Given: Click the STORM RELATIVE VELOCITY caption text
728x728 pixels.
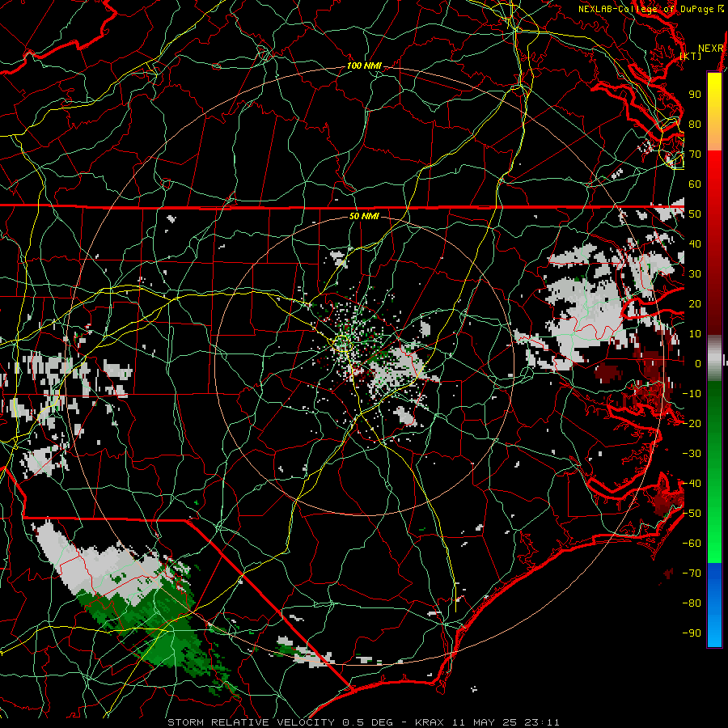Looking at the screenshot, I should pyautogui.click(x=253, y=722).
